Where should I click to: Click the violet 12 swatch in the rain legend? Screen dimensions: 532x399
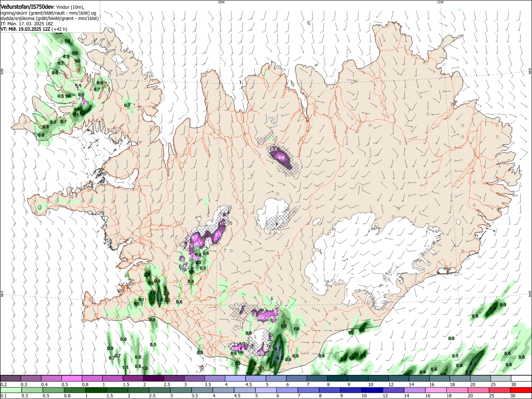[393, 390]
